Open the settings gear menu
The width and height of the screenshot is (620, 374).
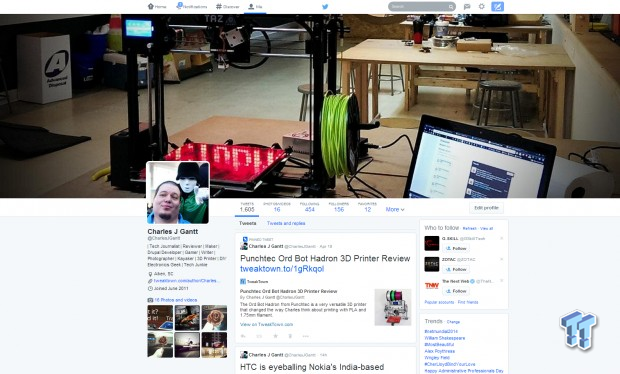[x=482, y=6]
